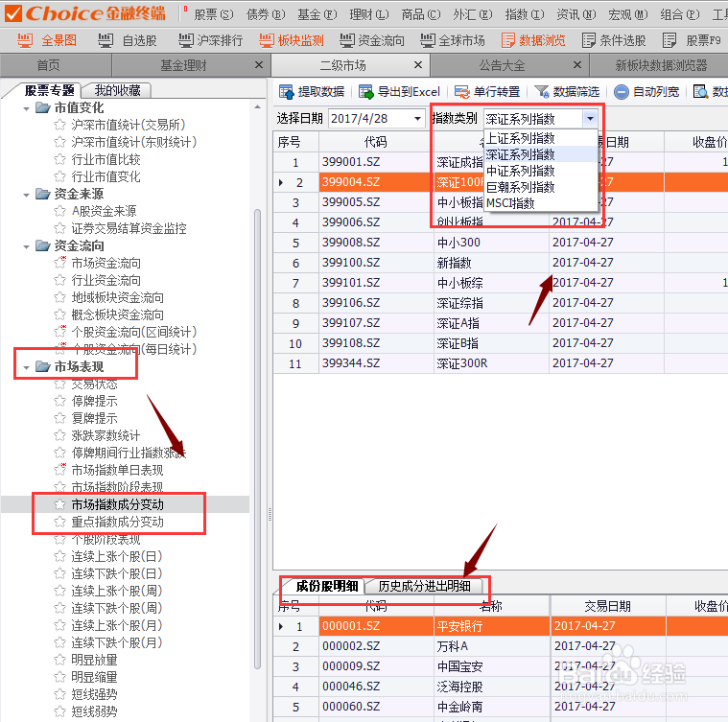Select 张跌家数统计 tree item
The height and width of the screenshot is (722, 728).
[106, 435]
